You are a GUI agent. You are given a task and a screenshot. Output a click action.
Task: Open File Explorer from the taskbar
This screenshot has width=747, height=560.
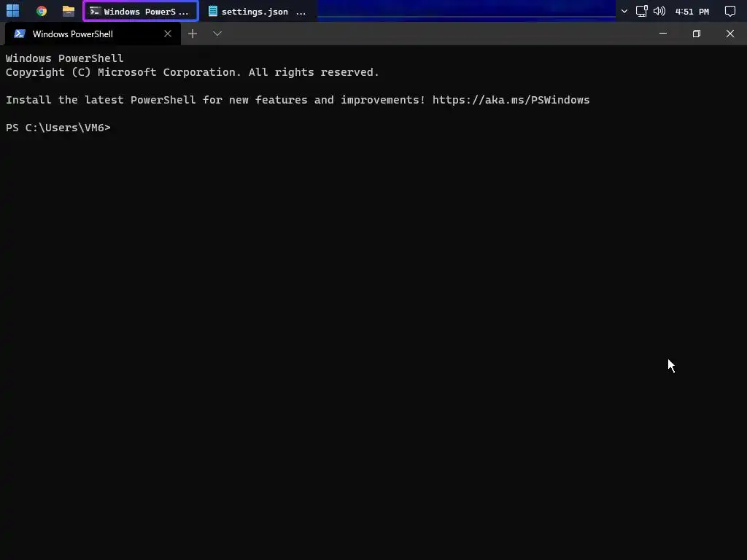pos(69,11)
